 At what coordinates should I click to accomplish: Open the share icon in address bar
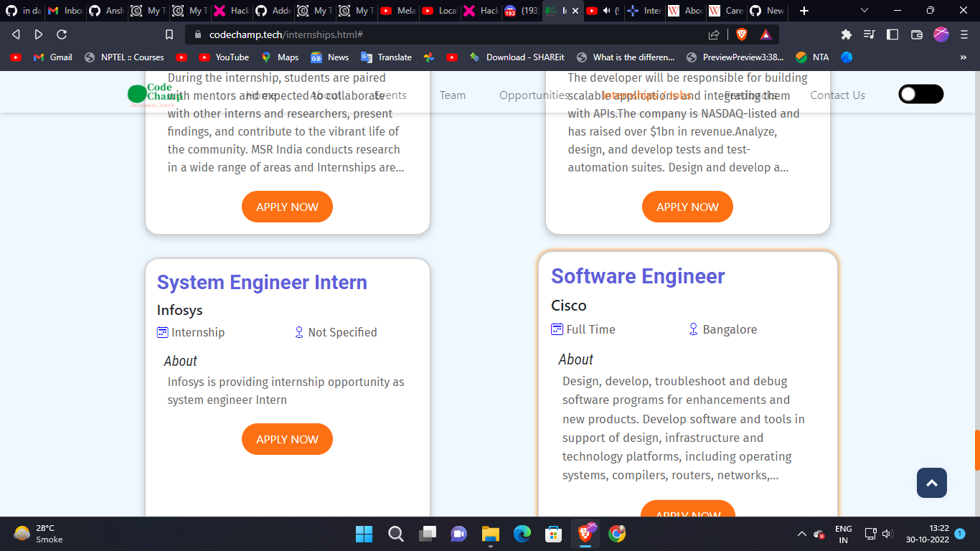coord(714,34)
